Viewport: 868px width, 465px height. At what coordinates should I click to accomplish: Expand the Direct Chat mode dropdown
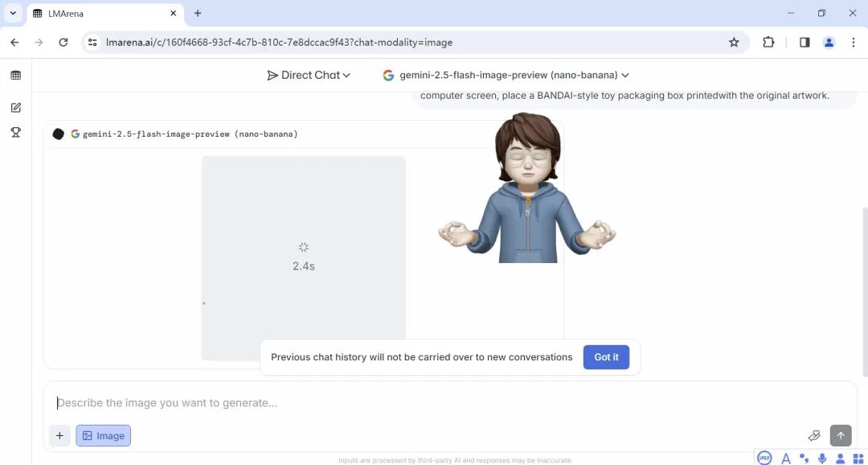pyautogui.click(x=309, y=75)
